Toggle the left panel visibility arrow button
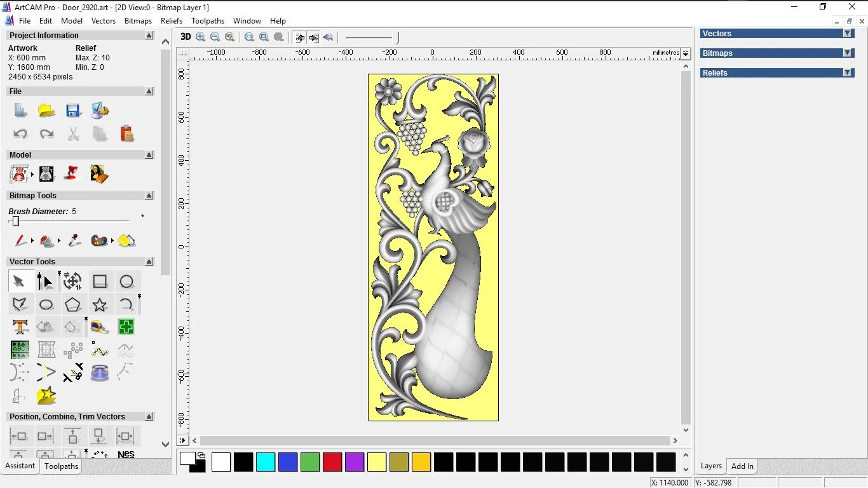 pos(299,37)
